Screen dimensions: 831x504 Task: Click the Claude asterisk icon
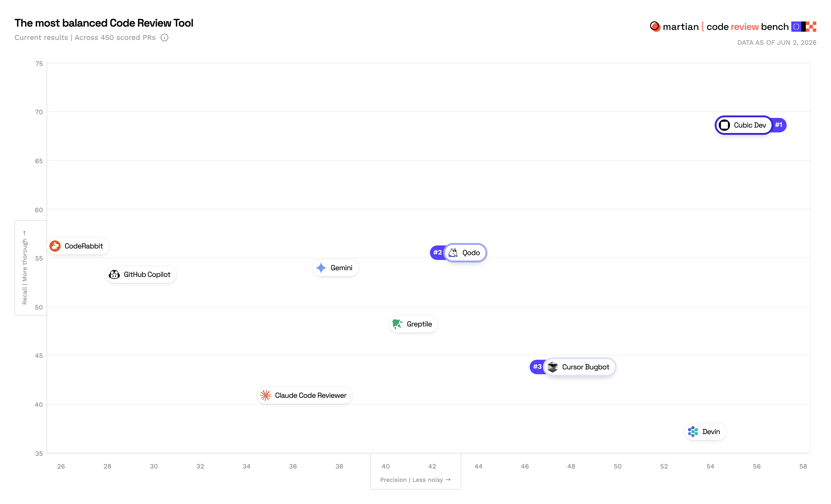(265, 395)
